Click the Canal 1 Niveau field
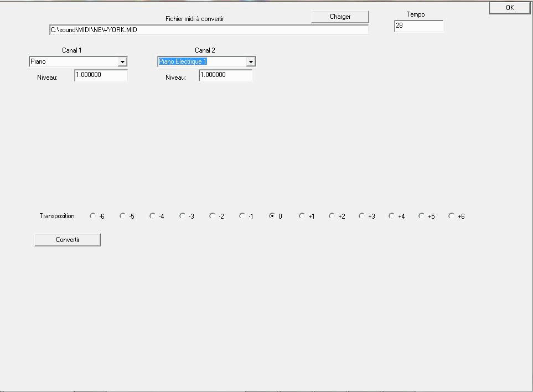Screen dimensions: 533x392 click(x=101, y=75)
